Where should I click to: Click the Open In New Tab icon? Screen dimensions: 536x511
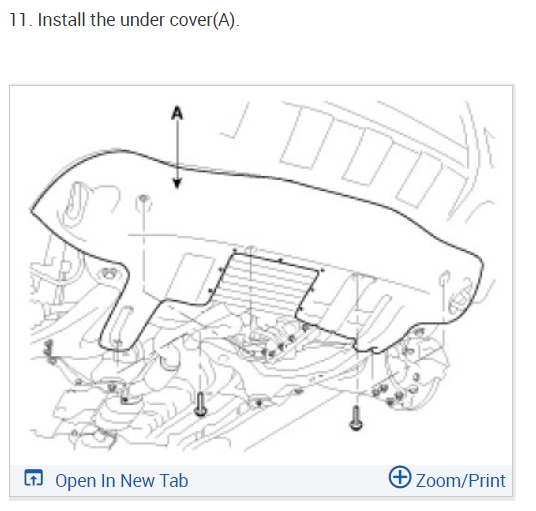point(34,478)
